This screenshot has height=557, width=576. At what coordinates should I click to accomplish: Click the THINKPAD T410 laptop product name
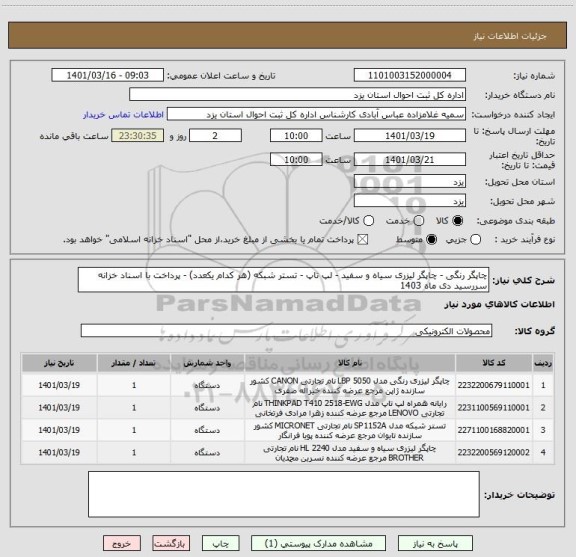coord(350,408)
